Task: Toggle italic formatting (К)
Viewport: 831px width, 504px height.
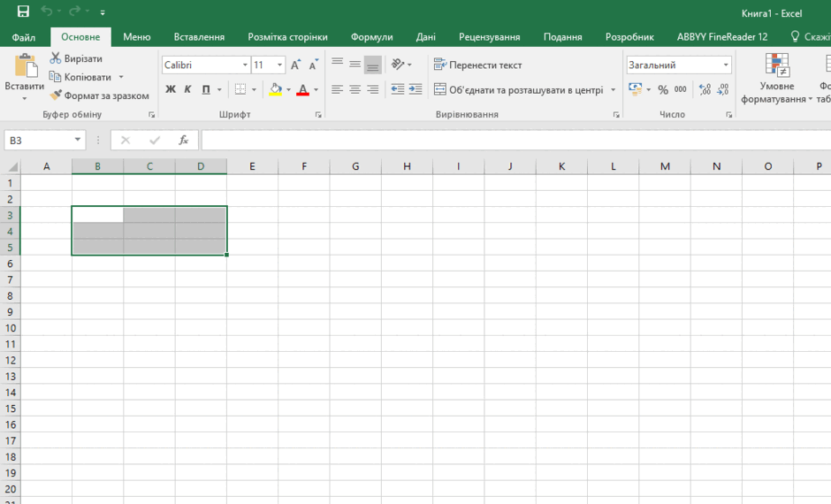Action: tap(187, 89)
